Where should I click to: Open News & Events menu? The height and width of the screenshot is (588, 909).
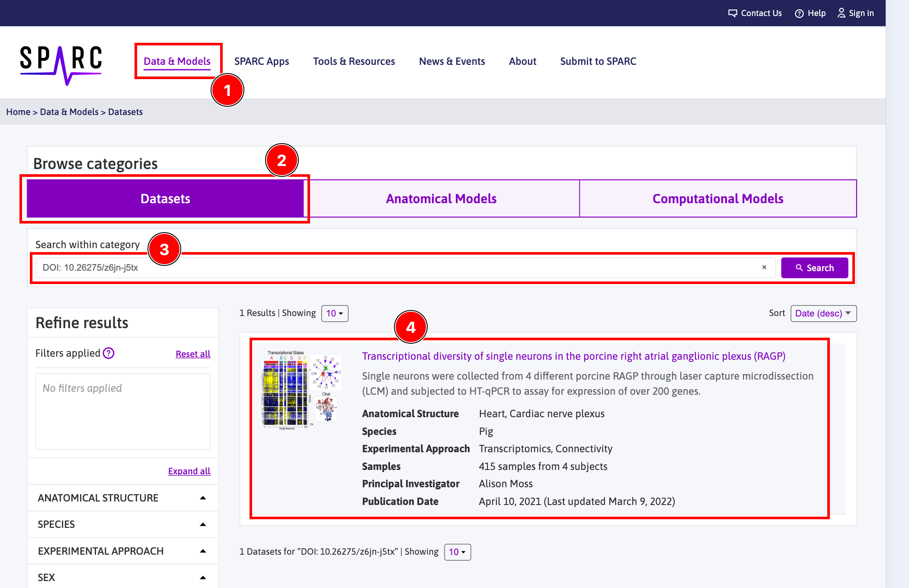(452, 61)
